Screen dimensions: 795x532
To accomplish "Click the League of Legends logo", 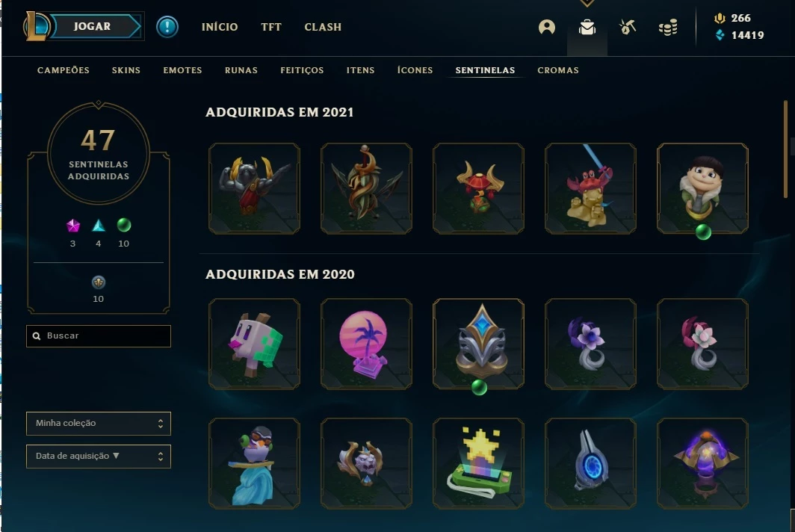I will 37,26.
